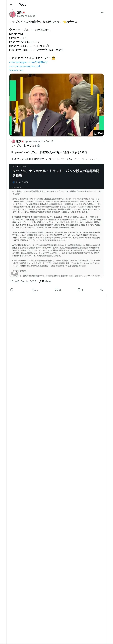113x644 pixels.
Task: Like the post with heart icon
Action: pos(58,290)
